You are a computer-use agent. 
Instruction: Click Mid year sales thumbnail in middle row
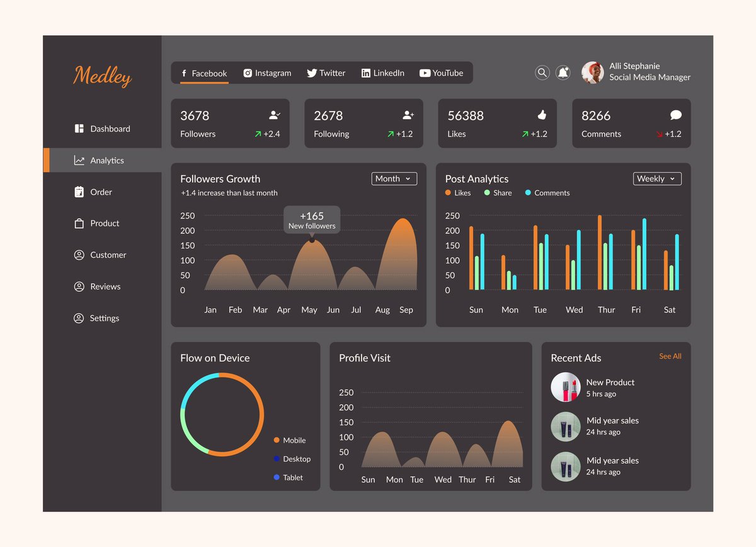[565, 427]
